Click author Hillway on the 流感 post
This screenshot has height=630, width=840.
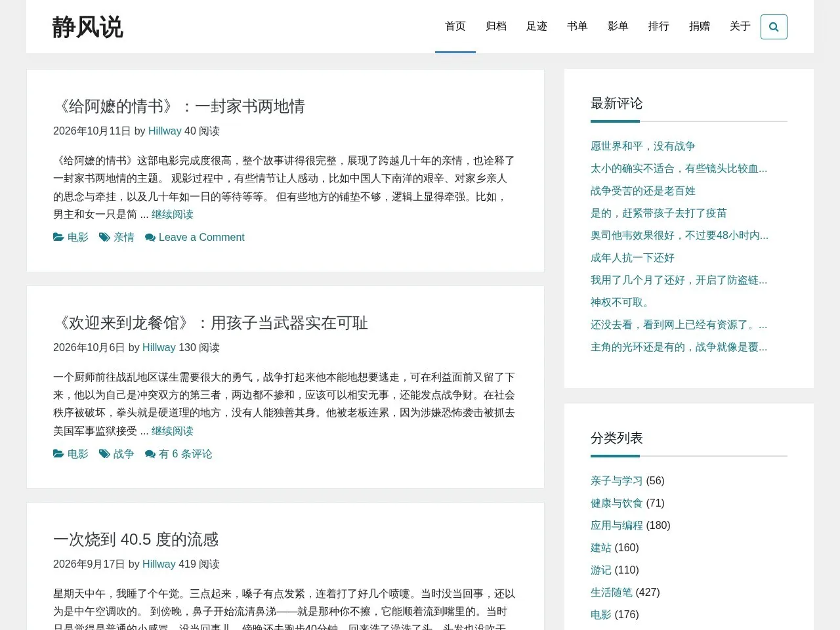point(159,564)
